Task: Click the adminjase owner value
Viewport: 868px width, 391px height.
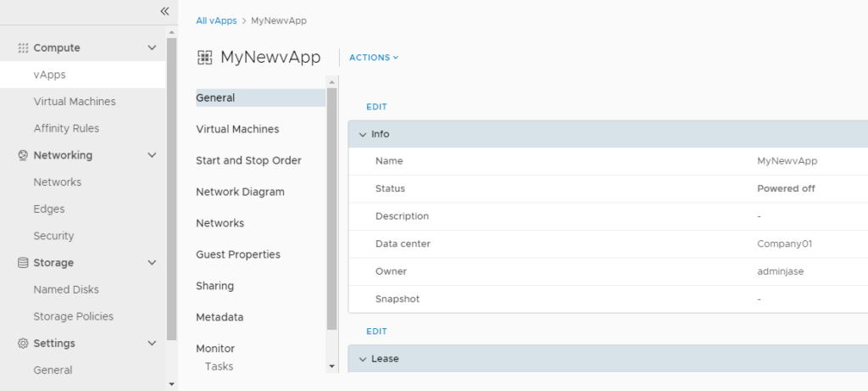Action: (x=781, y=271)
